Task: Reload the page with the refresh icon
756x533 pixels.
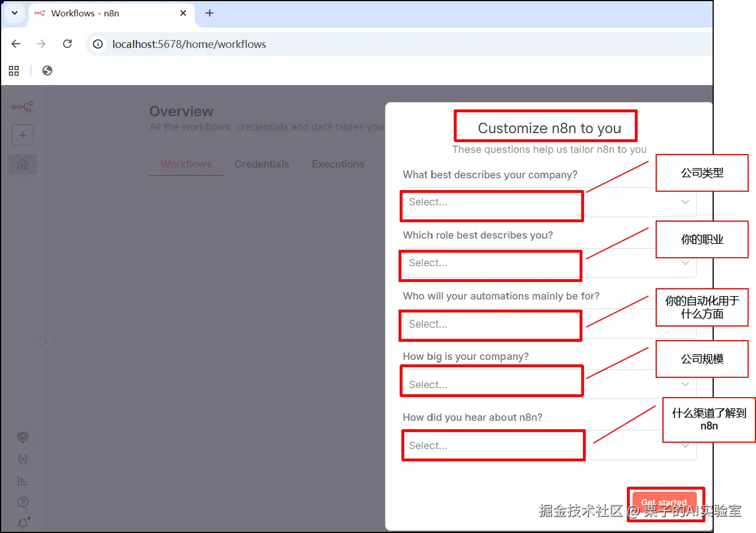Action: coord(67,44)
